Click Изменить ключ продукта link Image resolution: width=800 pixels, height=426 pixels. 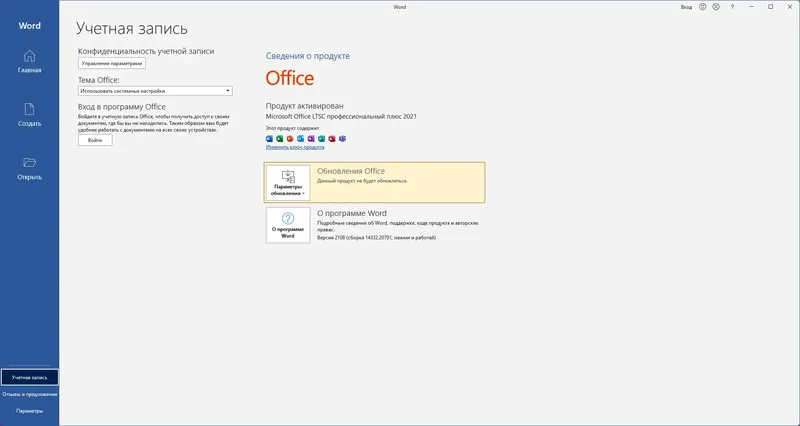295,147
